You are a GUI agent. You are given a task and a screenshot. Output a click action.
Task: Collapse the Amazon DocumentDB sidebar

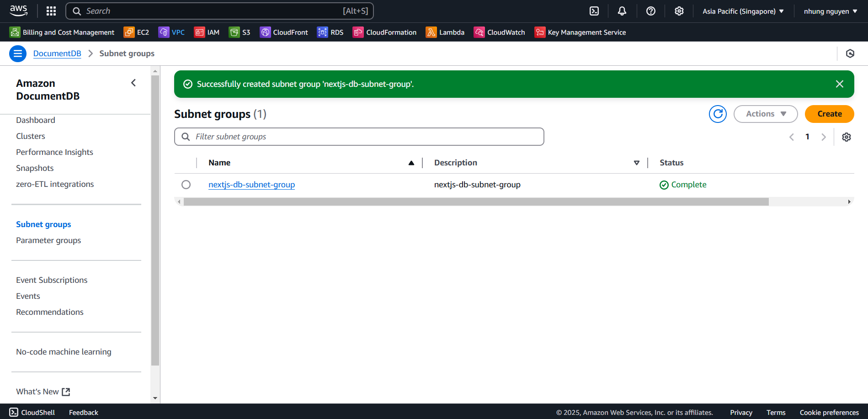click(x=133, y=83)
